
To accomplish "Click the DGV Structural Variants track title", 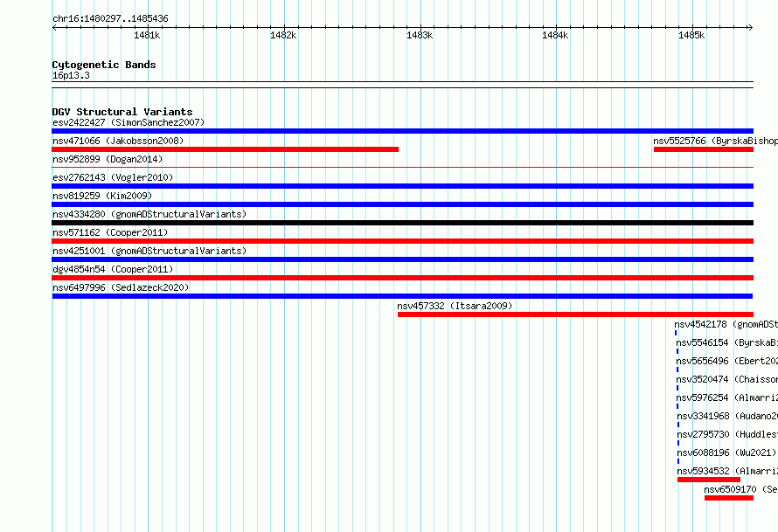I will [x=122, y=112].
